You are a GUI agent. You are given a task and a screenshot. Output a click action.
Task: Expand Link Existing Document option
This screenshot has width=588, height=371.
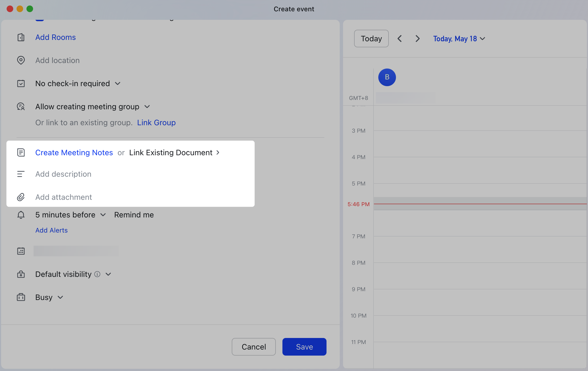(x=174, y=152)
